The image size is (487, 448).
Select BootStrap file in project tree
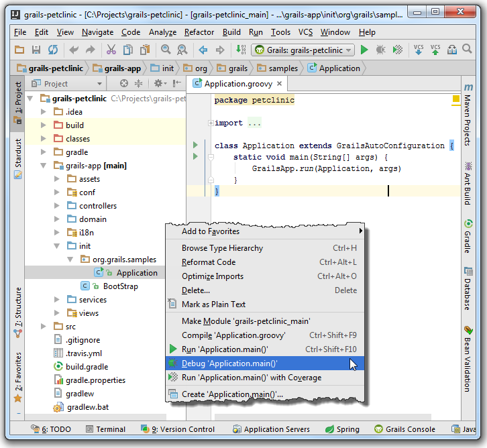pyautogui.click(x=120, y=286)
